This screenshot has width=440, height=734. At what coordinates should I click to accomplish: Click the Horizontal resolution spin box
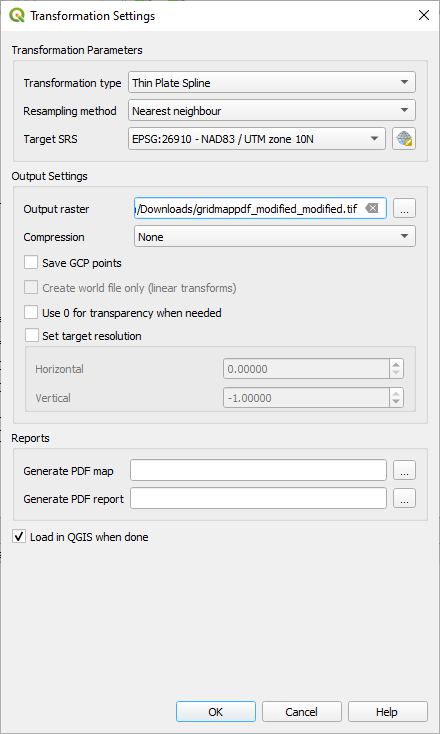pyautogui.click(x=313, y=369)
